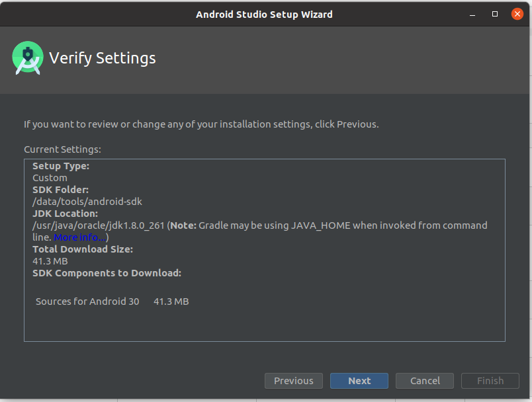Click the SDK Folder: label
This screenshot has width=532, height=402.
click(60, 190)
